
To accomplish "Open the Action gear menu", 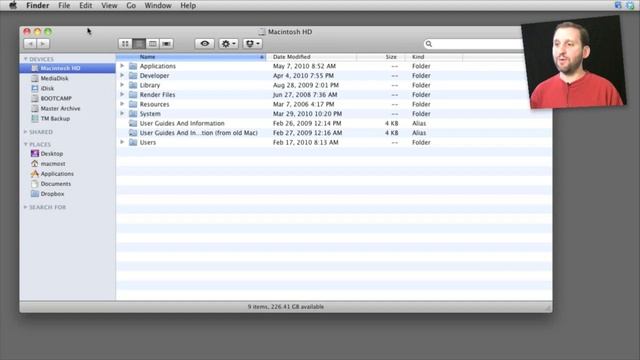I will 228,44.
